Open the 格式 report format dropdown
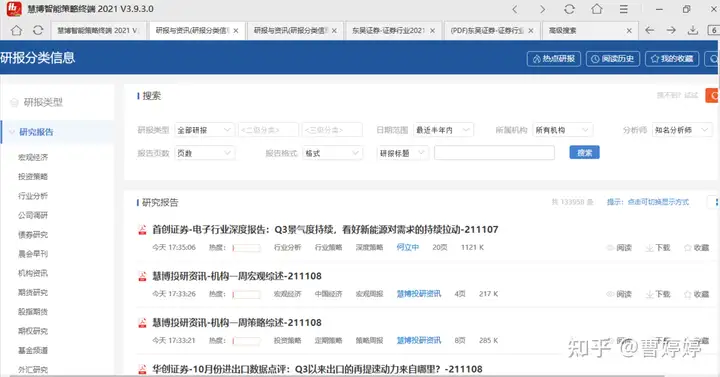The width and height of the screenshot is (720, 377). 332,153
